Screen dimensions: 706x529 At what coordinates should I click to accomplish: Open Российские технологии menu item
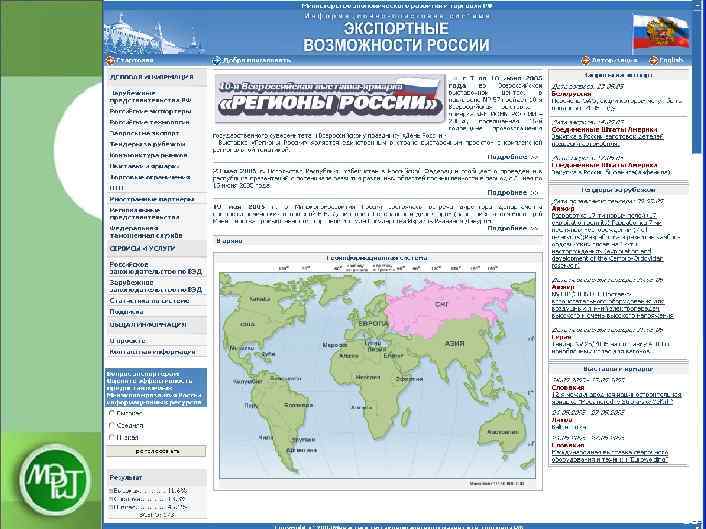[x=149, y=122]
